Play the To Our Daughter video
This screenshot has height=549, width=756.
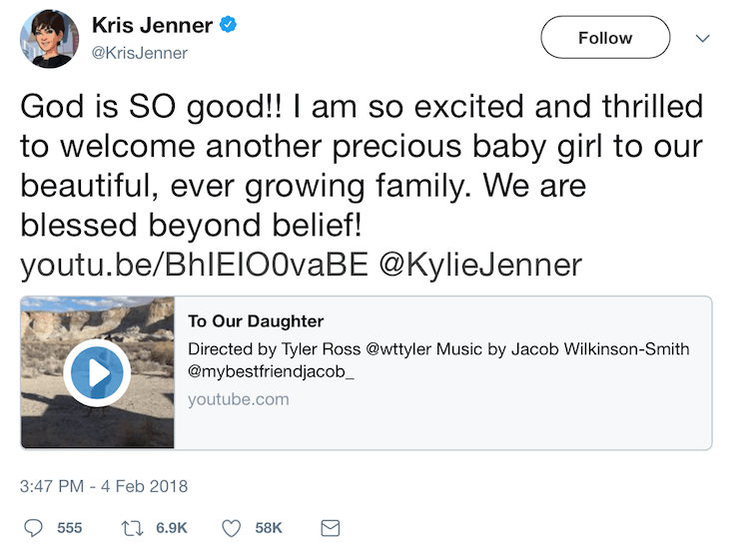tap(97, 373)
